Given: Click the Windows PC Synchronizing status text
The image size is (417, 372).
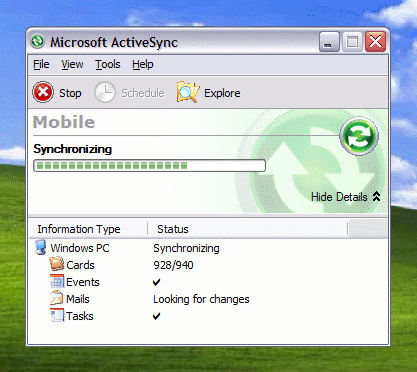Looking at the screenshot, I should click(x=186, y=248).
